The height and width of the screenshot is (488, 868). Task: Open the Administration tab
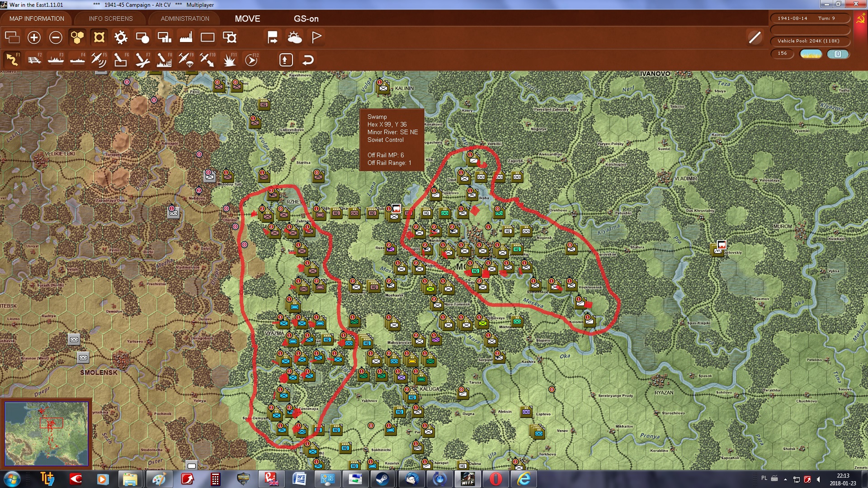point(185,19)
